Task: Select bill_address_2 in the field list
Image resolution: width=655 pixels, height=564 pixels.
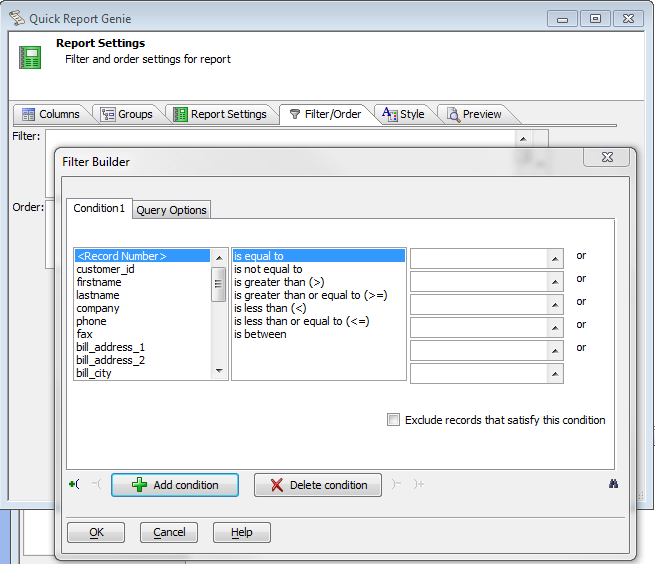Action: click(x=142, y=360)
